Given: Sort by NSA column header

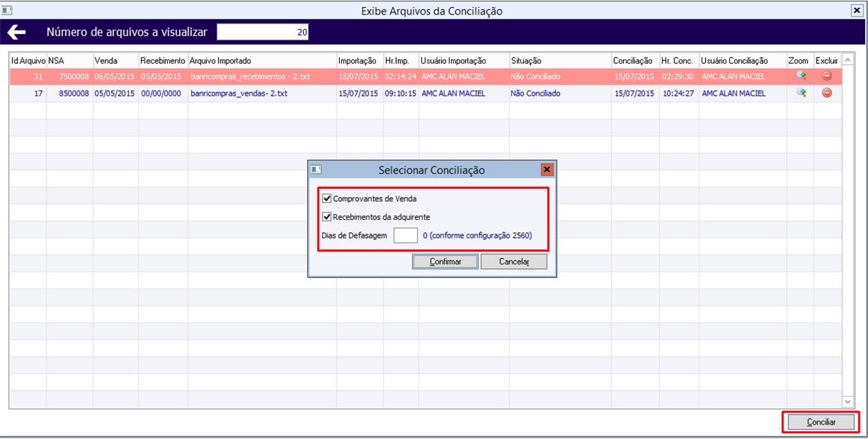Looking at the screenshot, I should pyautogui.click(x=69, y=61).
